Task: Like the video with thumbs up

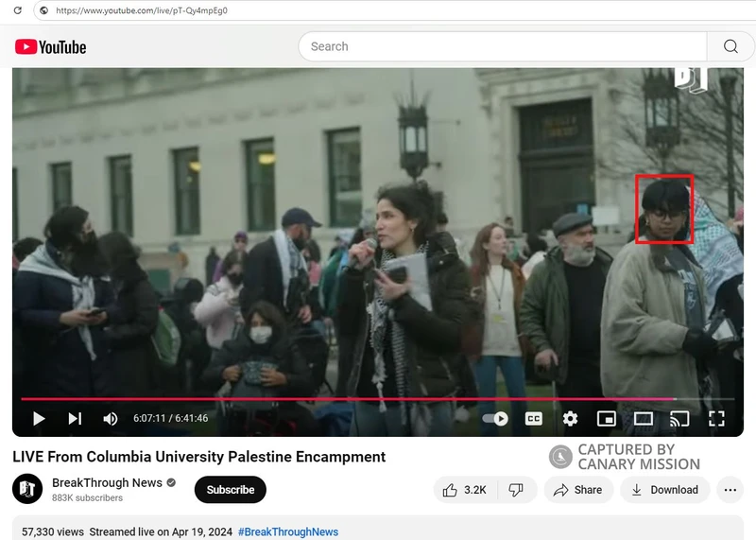Action: 463,490
